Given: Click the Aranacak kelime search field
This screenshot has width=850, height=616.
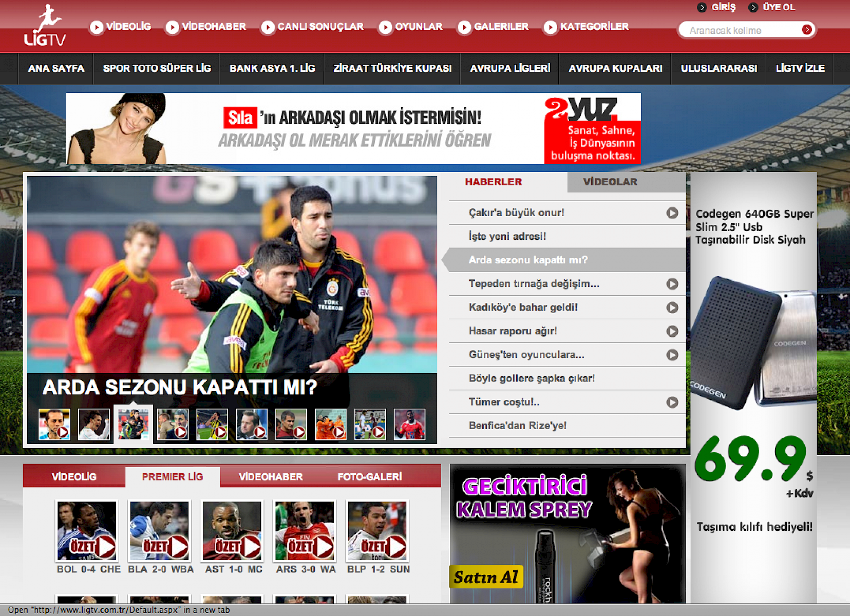Looking at the screenshot, I should [x=740, y=30].
